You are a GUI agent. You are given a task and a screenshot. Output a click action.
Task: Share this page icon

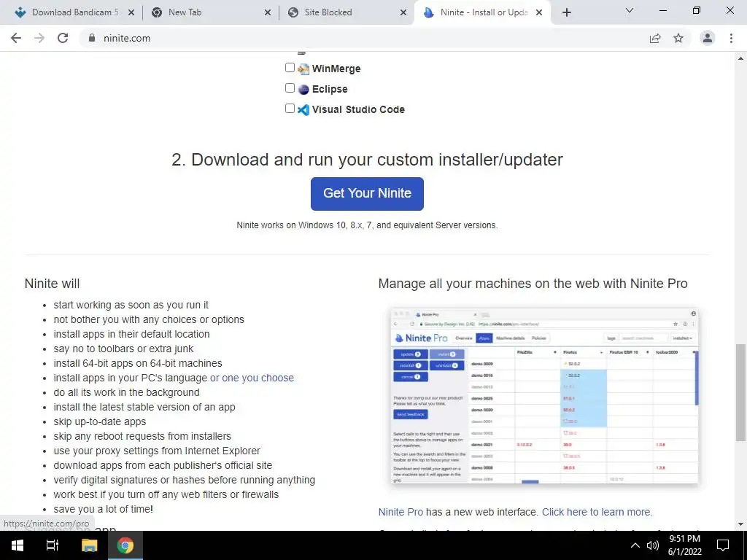[655, 38]
